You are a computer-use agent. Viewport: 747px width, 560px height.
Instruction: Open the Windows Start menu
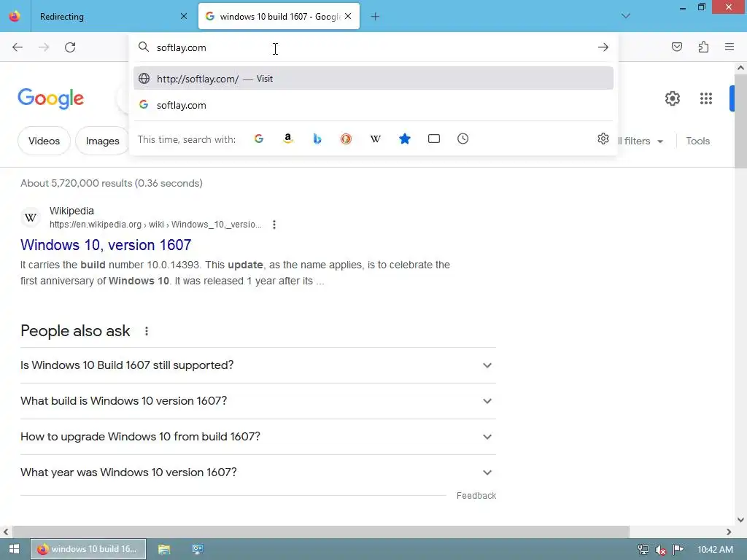(x=15, y=549)
